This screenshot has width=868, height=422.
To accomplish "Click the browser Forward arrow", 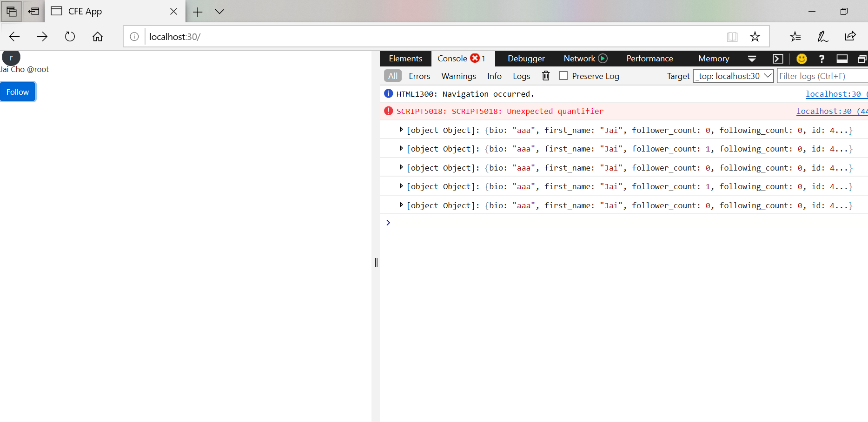I will (x=42, y=37).
